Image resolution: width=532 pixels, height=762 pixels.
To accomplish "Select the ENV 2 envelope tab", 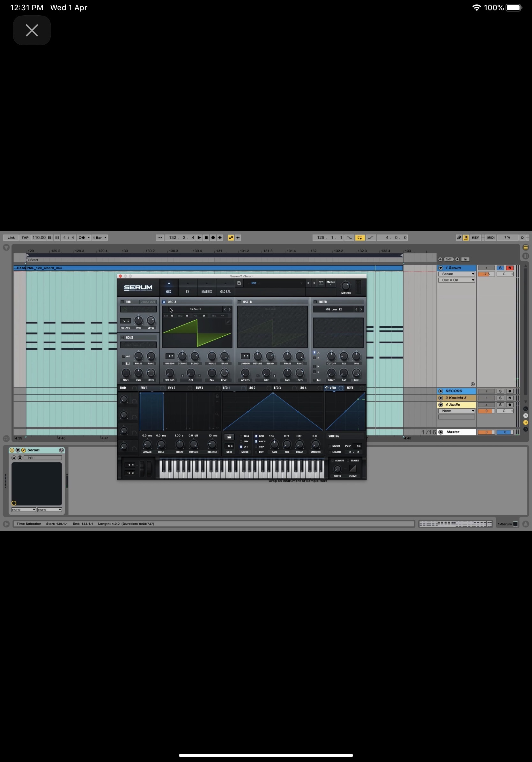I will (x=172, y=388).
